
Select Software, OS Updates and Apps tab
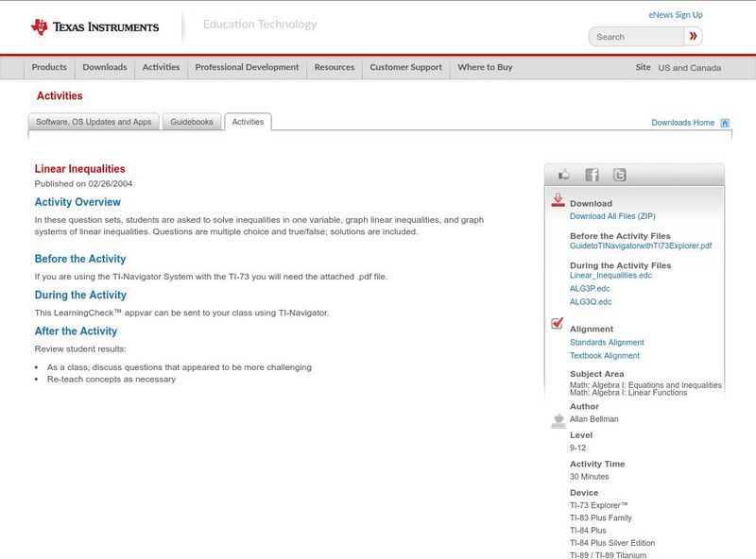(x=94, y=122)
